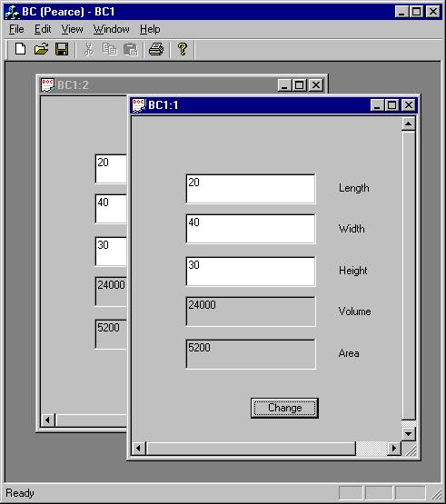Click the Cut scissors icon

[89, 50]
